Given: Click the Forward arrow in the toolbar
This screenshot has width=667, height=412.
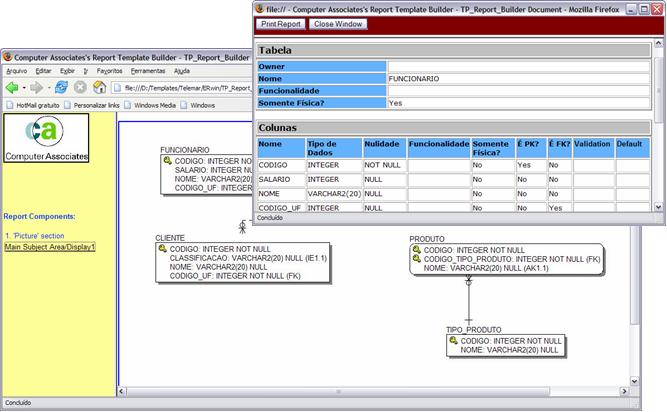Looking at the screenshot, I should (x=37, y=87).
